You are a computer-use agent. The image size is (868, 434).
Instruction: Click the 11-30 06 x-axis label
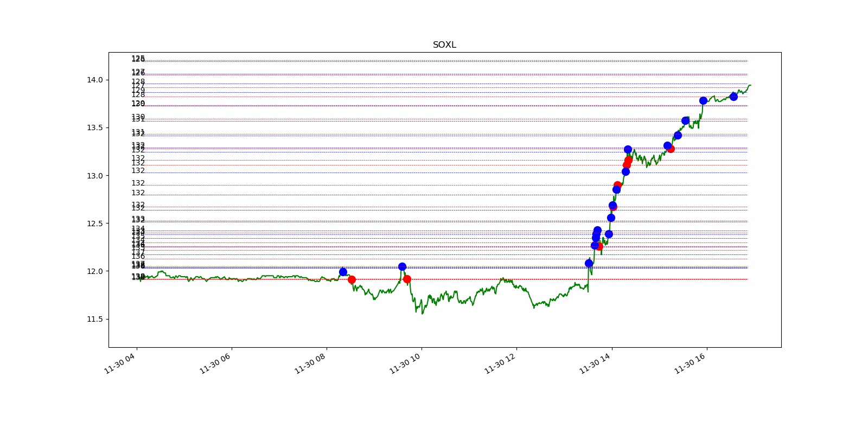tap(214, 363)
